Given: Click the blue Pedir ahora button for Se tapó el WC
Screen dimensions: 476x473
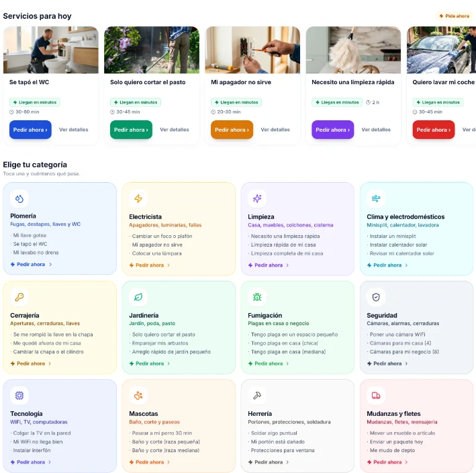Looking at the screenshot, I should tap(30, 130).
